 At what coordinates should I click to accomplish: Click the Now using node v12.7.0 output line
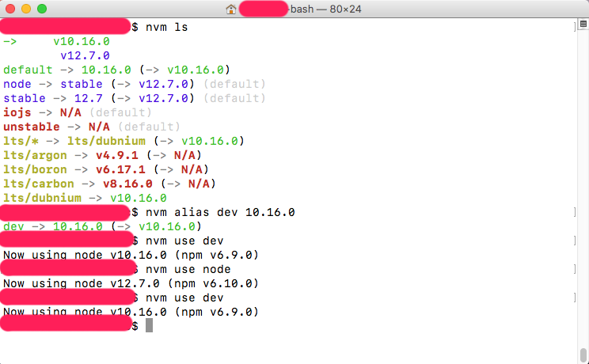tap(131, 283)
